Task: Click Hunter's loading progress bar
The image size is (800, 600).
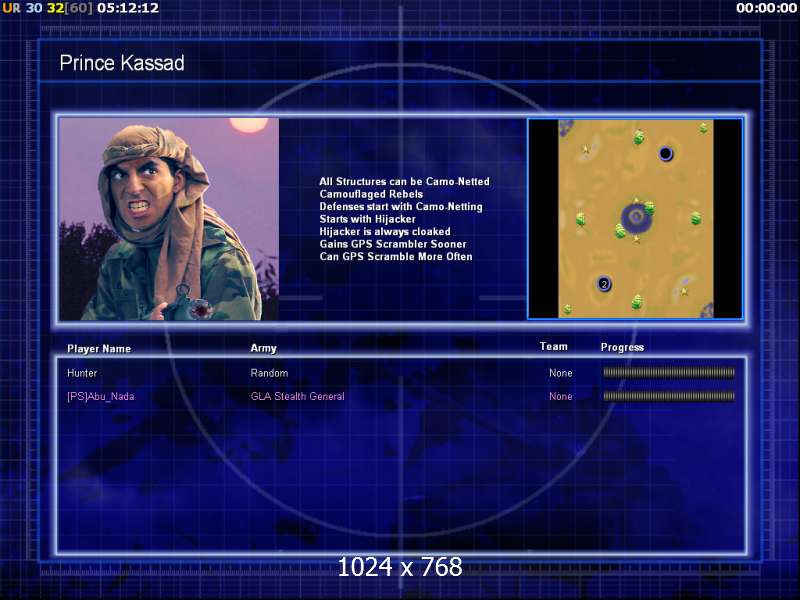Action: [669, 372]
